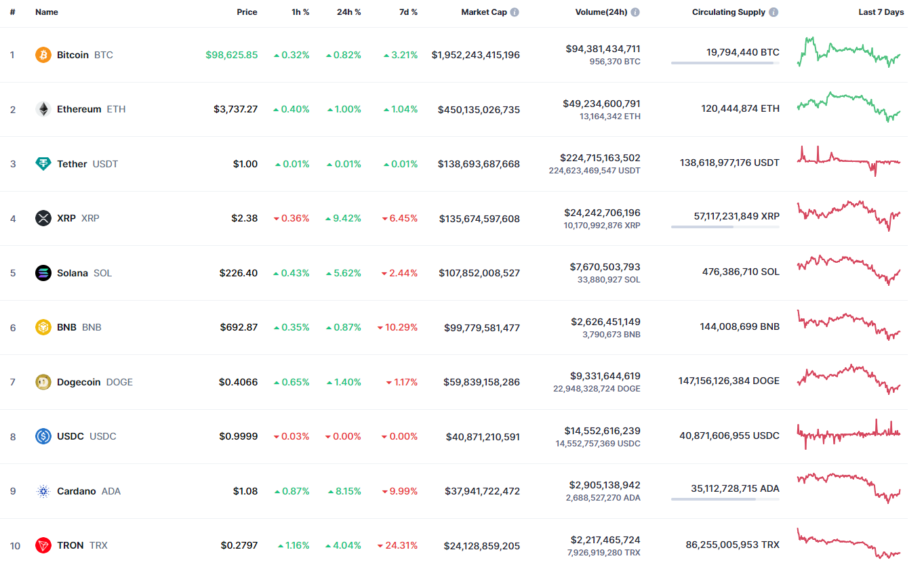Viewport: 924px width, 569px height.
Task: Click the Solana logo icon
Action: 43,273
